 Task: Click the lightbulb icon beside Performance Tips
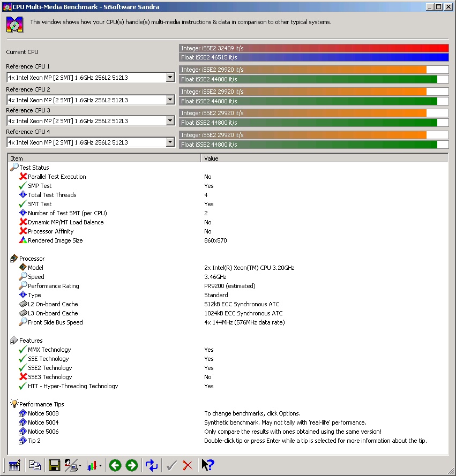(x=14, y=403)
